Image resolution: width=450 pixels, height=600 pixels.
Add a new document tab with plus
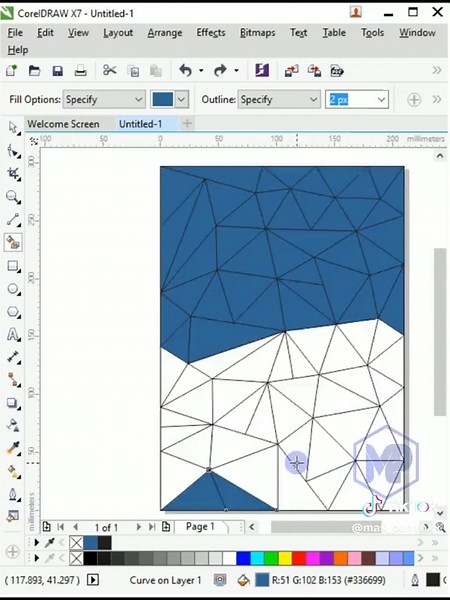coord(187,124)
